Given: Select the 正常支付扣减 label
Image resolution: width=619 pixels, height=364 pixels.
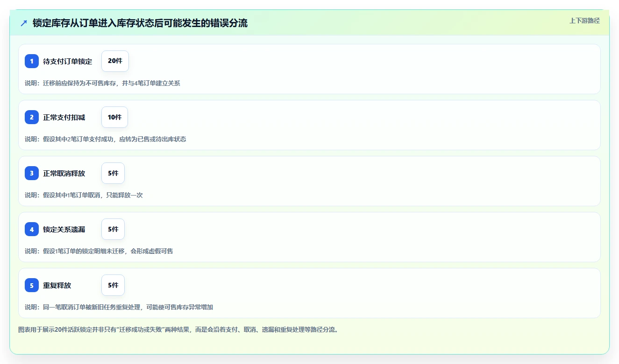Looking at the screenshot, I should point(64,117).
